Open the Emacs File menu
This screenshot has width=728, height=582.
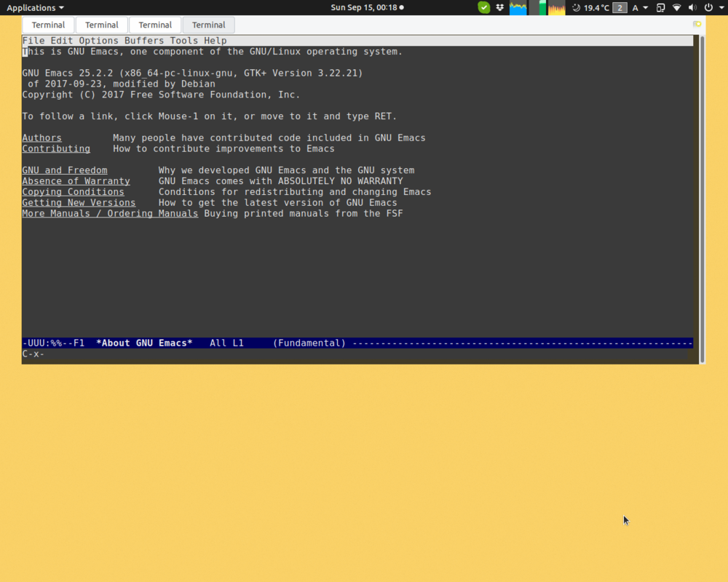click(33, 41)
